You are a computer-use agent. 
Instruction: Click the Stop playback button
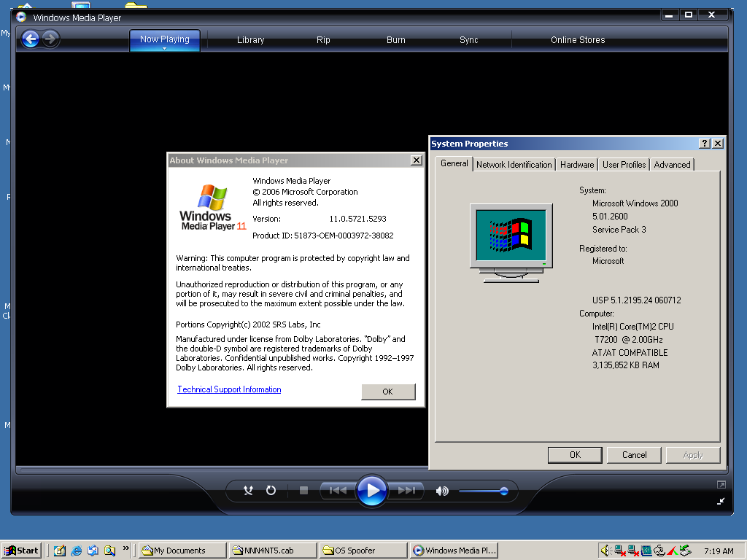[x=303, y=490]
